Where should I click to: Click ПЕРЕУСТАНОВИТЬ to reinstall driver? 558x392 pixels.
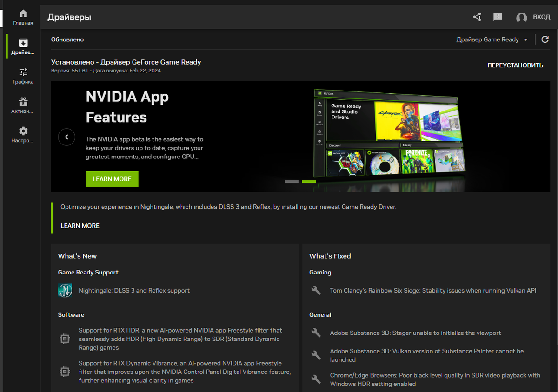click(x=515, y=65)
